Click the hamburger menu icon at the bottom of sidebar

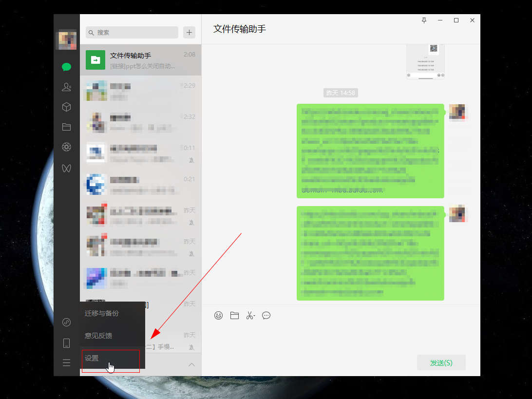[x=67, y=363]
